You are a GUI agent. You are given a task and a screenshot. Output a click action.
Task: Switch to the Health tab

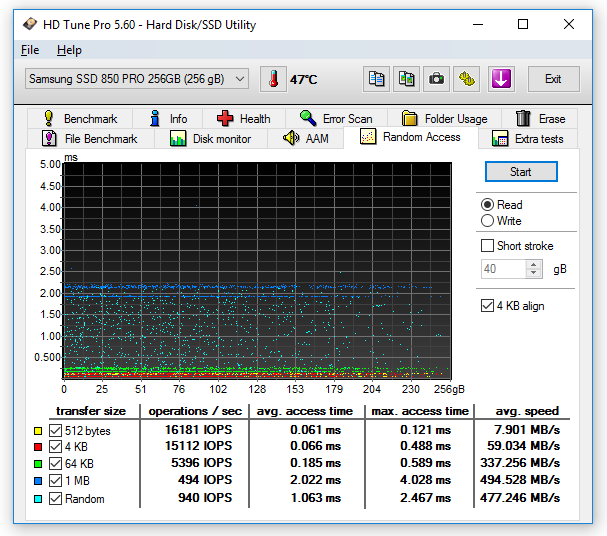click(244, 118)
